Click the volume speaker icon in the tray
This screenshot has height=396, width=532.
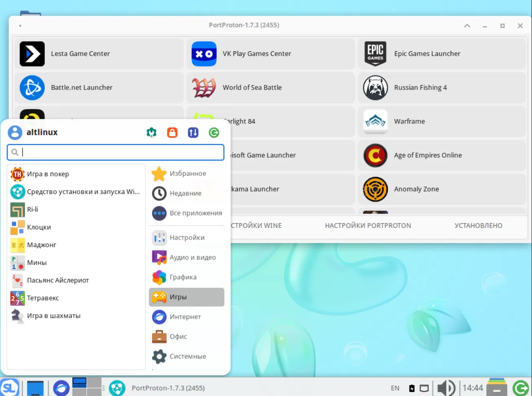coord(446,388)
